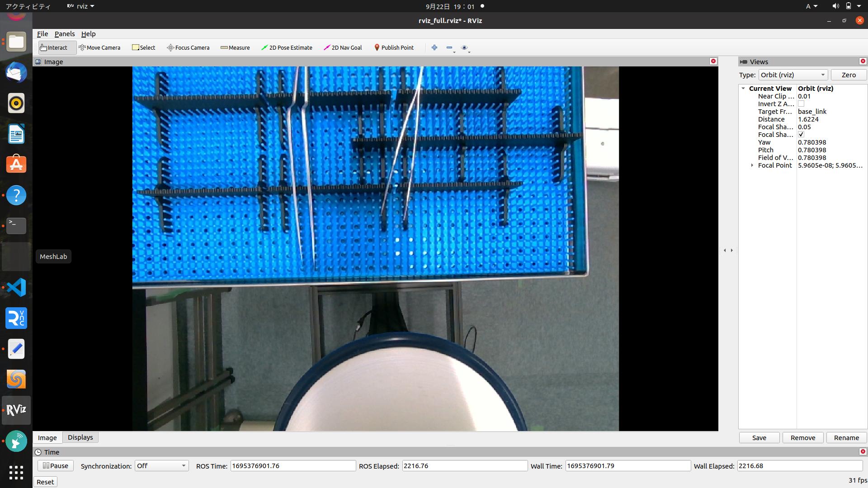Open Visual Studio Code from the dock

[16, 287]
